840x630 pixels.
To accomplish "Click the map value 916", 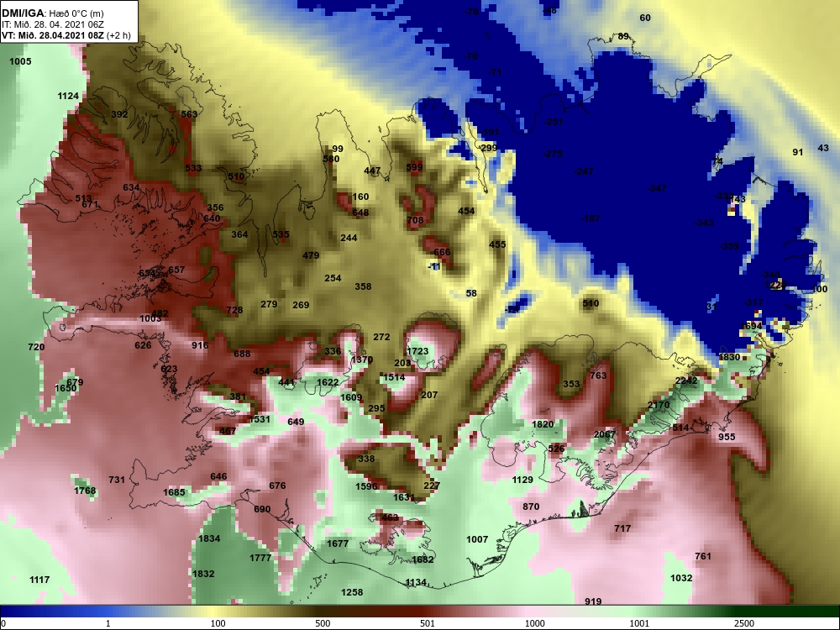I will point(200,345).
